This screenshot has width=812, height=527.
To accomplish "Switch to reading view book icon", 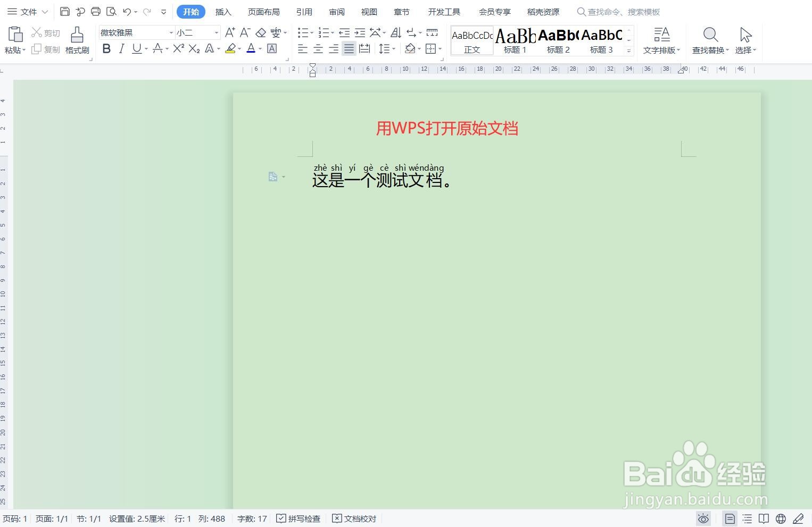I will (x=764, y=518).
